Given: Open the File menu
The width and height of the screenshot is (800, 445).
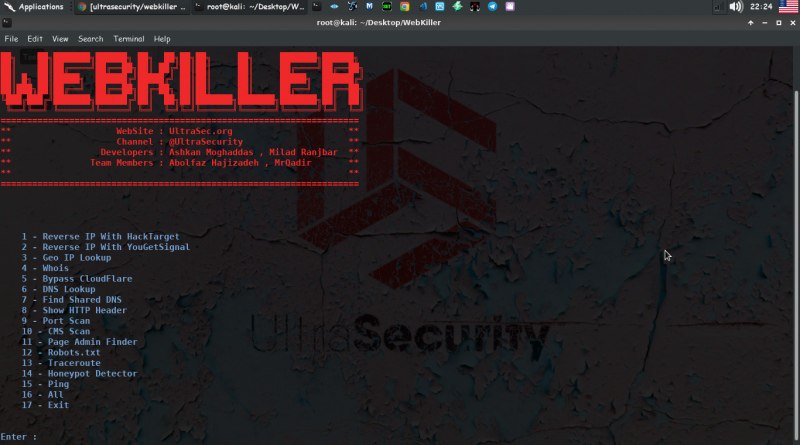Looking at the screenshot, I should pos(11,39).
